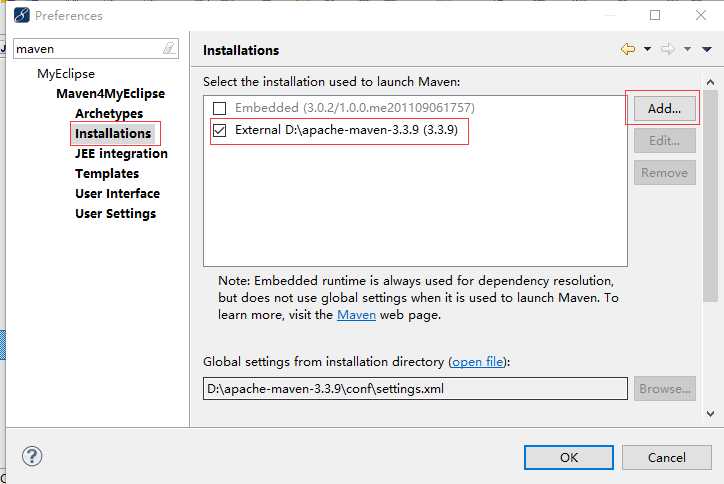724x484 pixels.
Task: Click the MyEclipse Preferences title icon
Action: click(x=22, y=15)
